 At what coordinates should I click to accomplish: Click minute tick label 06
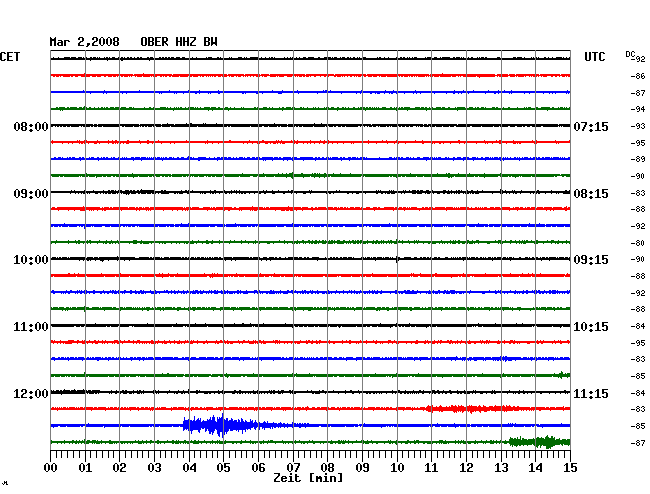[258, 468]
